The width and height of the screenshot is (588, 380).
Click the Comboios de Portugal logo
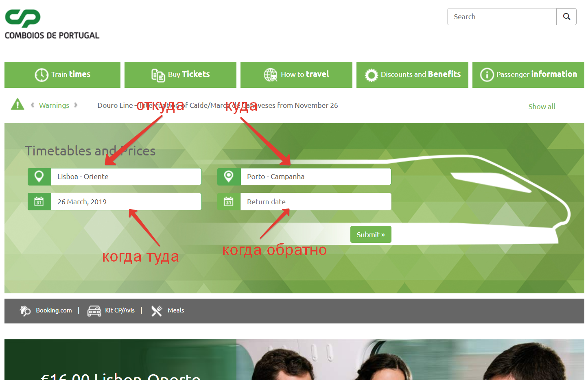(x=52, y=24)
